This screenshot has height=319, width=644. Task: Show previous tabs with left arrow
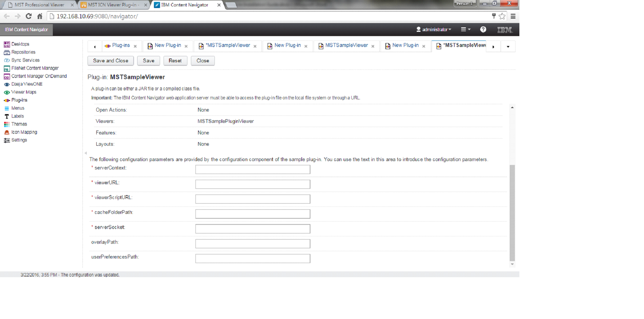[95, 47]
